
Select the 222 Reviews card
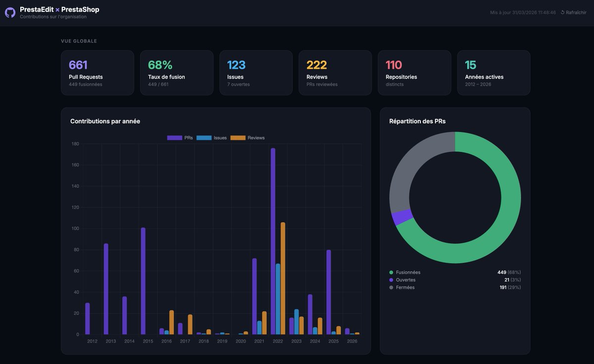tap(335, 73)
